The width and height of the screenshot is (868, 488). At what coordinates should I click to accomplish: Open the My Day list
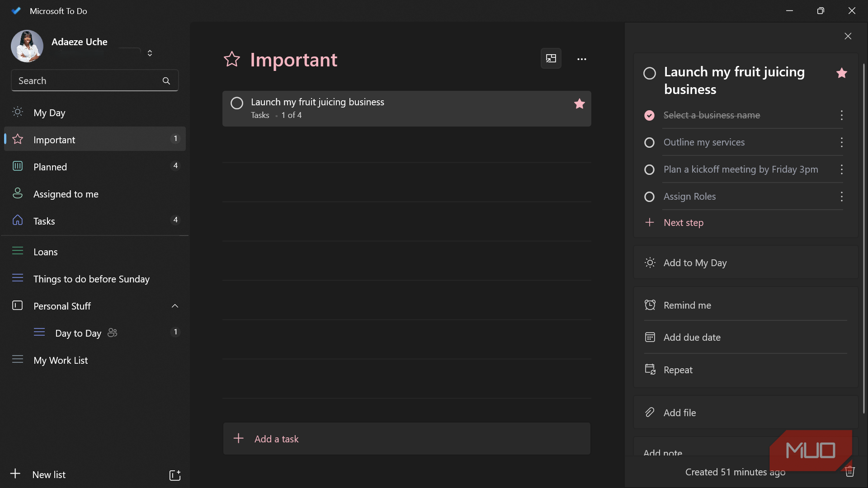pyautogui.click(x=95, y=113)
